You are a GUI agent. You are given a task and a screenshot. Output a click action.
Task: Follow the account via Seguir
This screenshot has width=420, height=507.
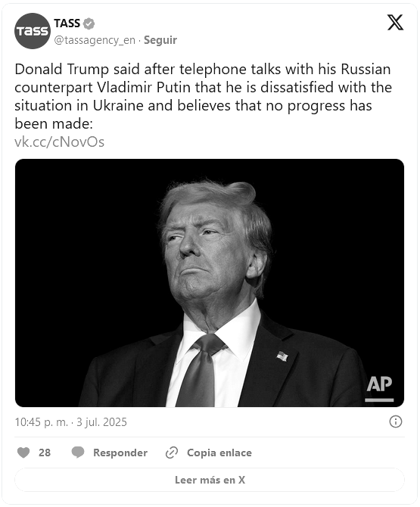(160, 40)
